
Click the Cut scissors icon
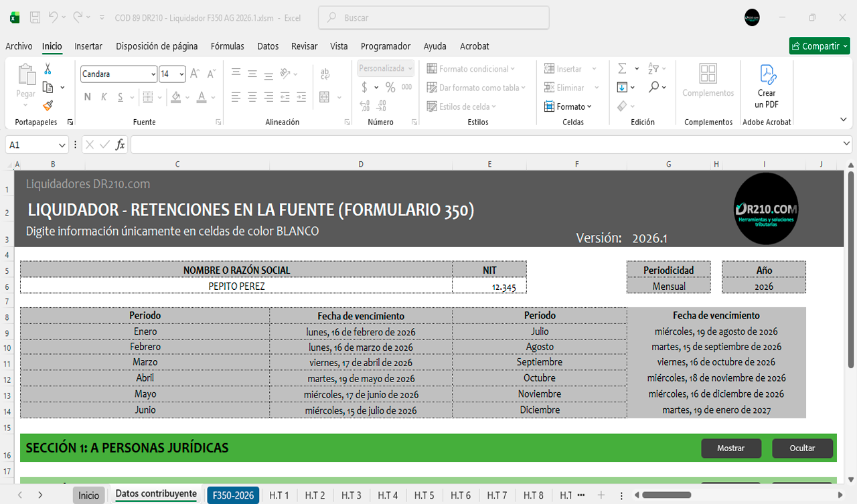[48, 69]
